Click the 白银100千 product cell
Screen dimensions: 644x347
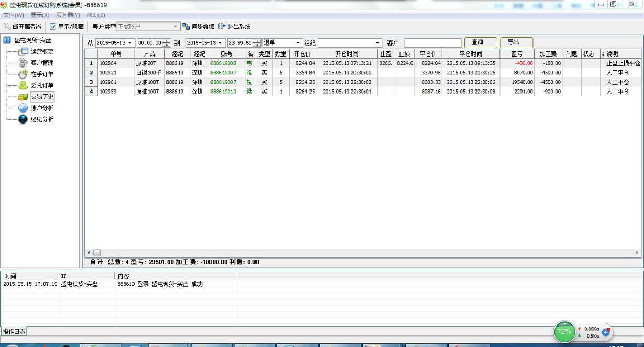tap(149, 73)
